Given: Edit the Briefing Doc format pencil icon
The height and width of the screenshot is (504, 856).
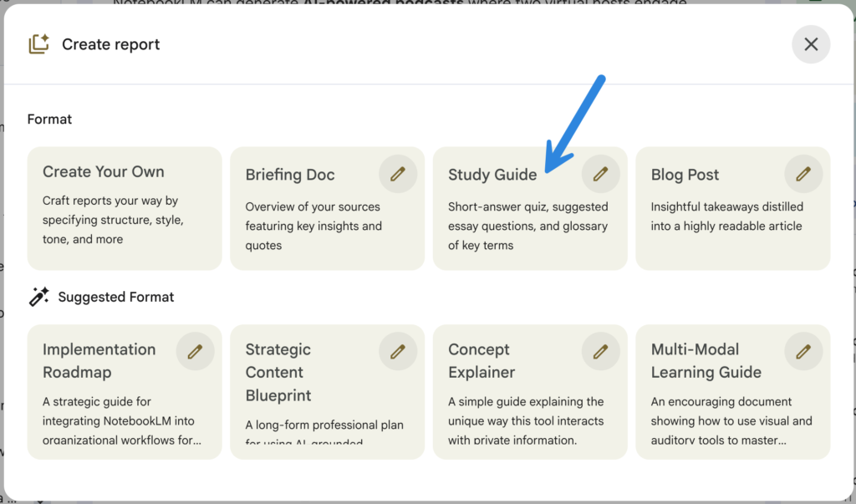Looking at the screenshot, I should [x=398, y=174].
